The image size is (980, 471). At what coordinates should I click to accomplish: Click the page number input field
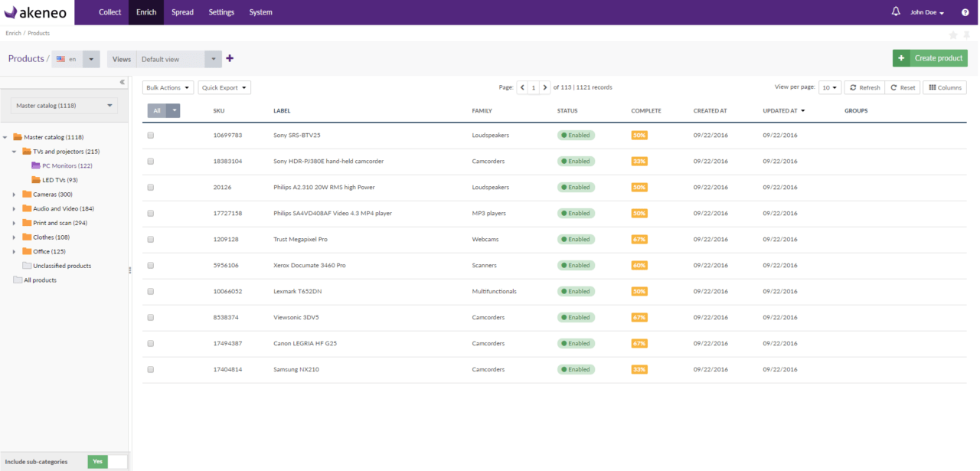point(534,87)
